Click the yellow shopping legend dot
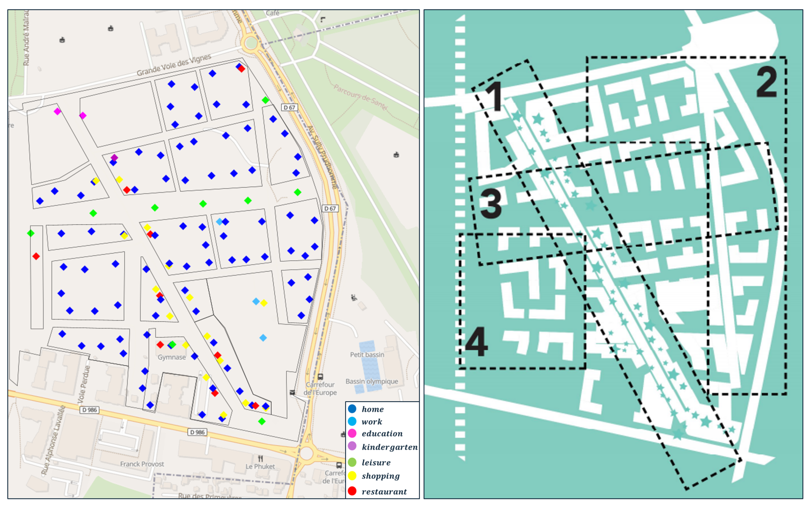This screenshot has height=509, width=812. click(352, 476)
